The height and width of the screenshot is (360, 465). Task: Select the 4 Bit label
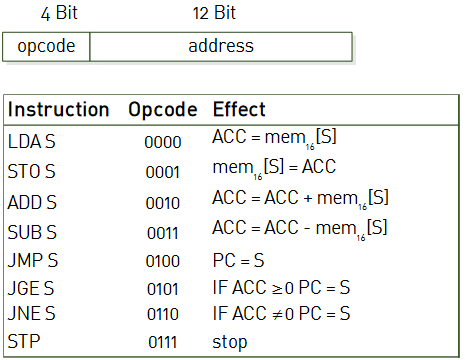pyautogui.click(x=59, y=13)
